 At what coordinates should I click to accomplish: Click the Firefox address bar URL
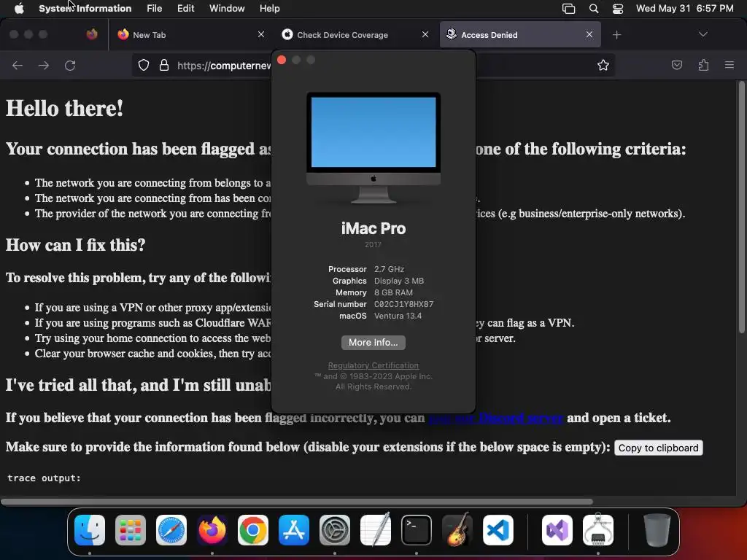pyautogui.click(x=224, y=66)
